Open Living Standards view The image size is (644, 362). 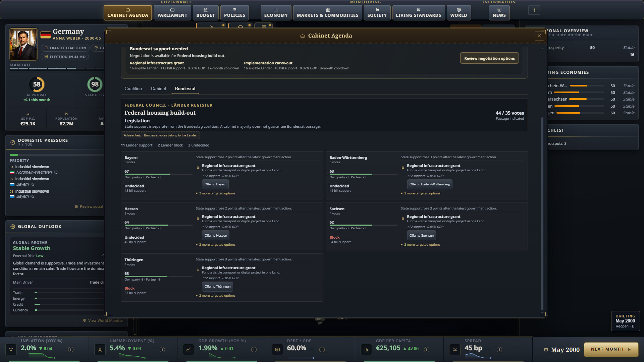(418, 13)
